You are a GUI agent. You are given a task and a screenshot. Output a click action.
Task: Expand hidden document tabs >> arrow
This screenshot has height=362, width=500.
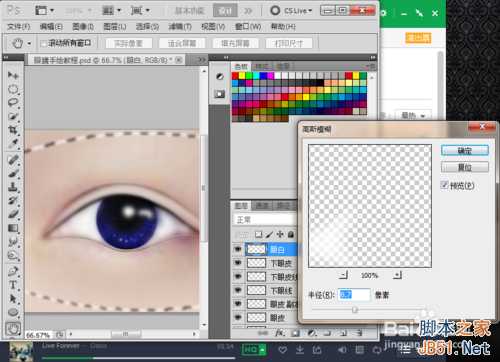201,60
